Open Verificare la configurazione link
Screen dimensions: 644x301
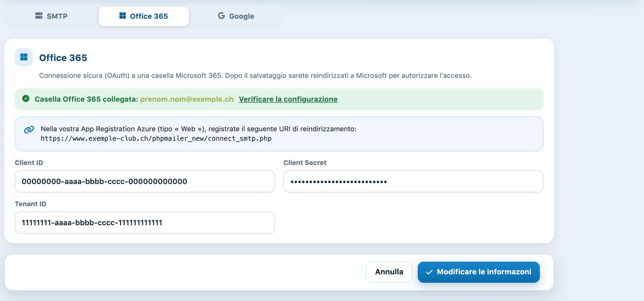288,99
